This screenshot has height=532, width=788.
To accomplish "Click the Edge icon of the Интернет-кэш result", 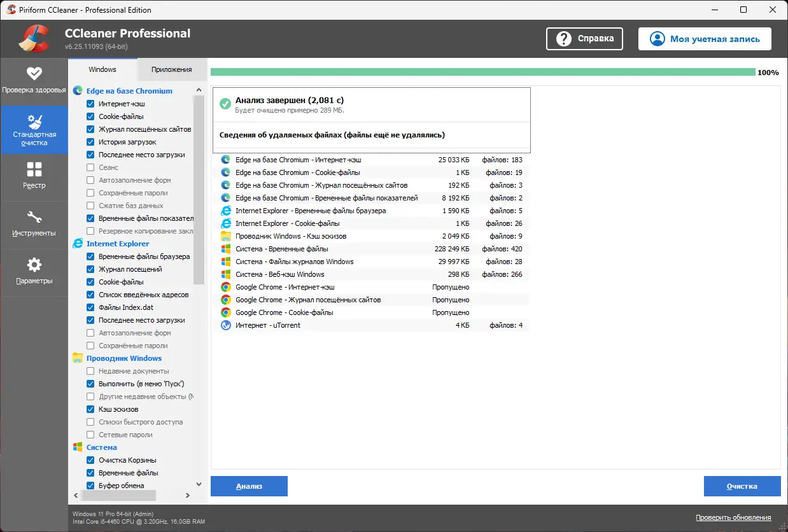I will [225, 160].
